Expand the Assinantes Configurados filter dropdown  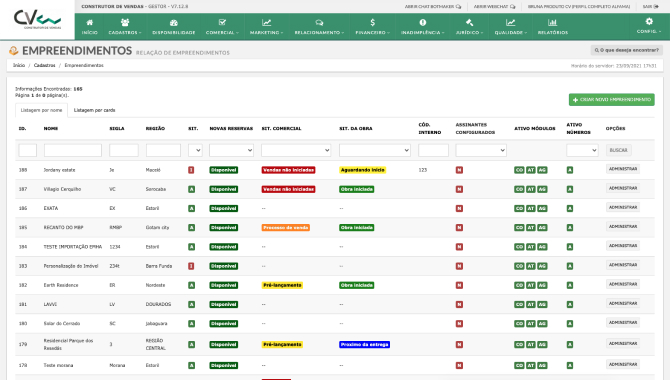point(481,150)
